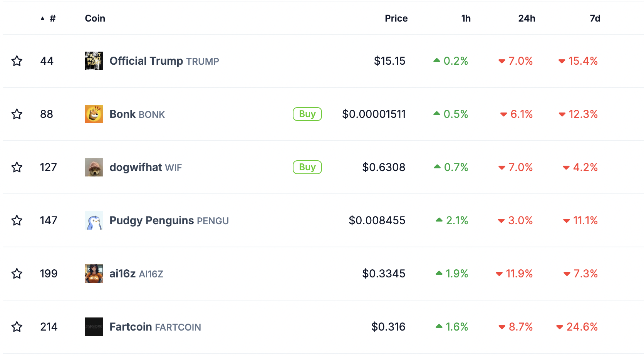Viewport: 644px width, 356px height.
Task: Click the Bonk coin logo
Action: pyautogui.click(x=94, y=114)
